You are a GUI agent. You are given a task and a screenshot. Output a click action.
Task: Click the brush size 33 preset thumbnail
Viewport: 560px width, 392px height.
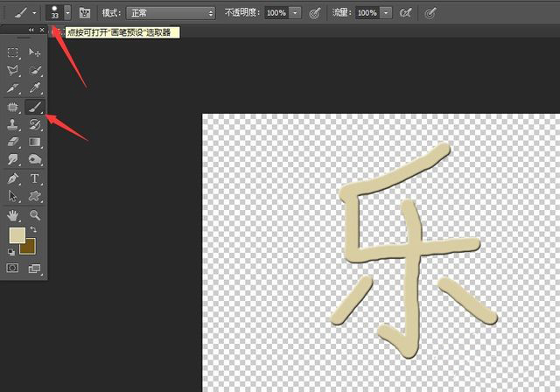54,13
